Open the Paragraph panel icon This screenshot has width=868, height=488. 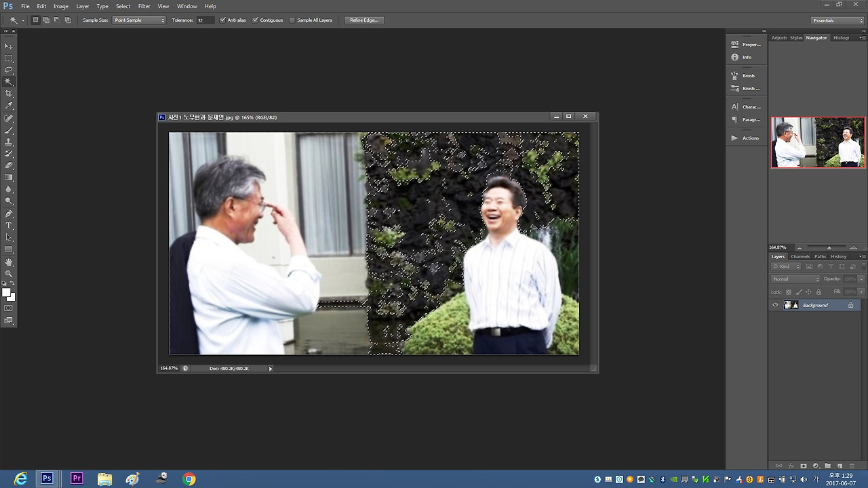734,119
